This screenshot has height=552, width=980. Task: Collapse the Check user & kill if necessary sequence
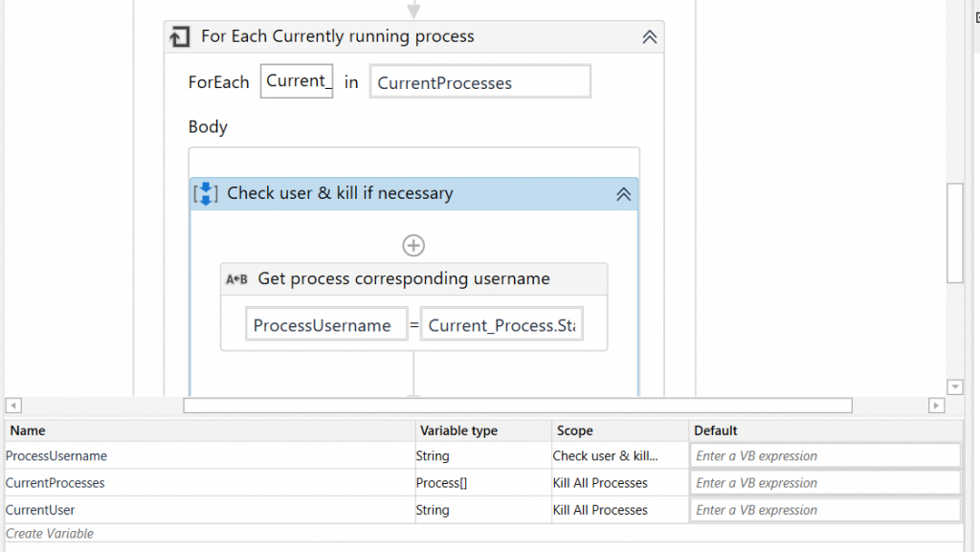pos(623,194)
